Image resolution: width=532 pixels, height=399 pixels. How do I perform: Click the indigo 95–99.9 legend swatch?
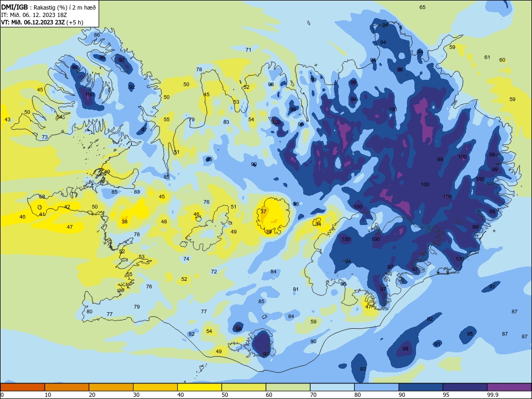[x=465, y=387]
